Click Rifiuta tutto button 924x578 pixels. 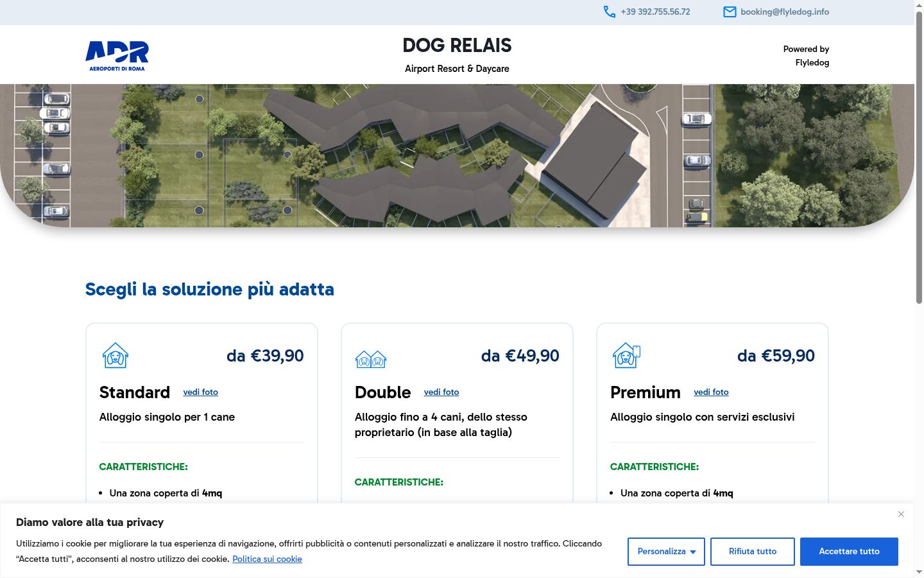pyautogui.click(x=753, y=552)
